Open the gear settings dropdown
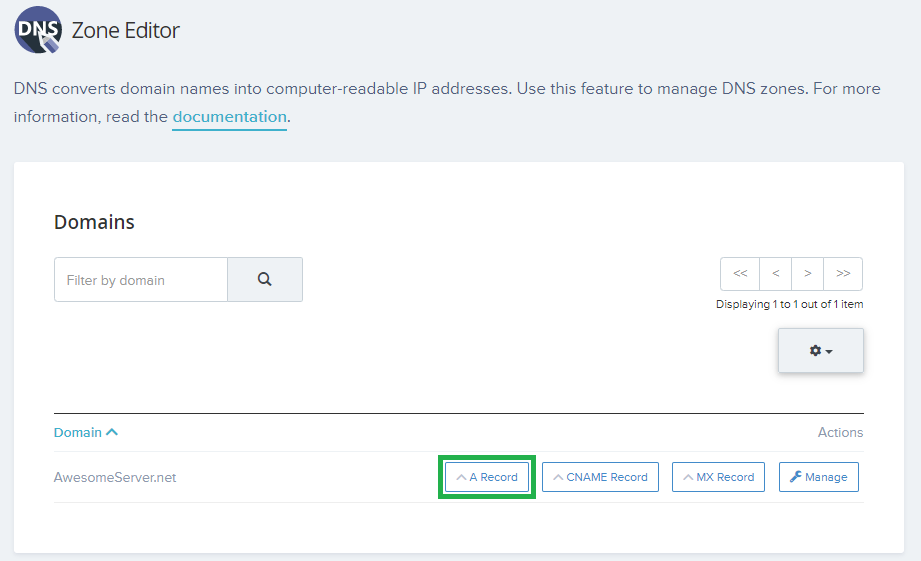The width and height of the screenshot is (921, 561). click(x=820, y=351)
